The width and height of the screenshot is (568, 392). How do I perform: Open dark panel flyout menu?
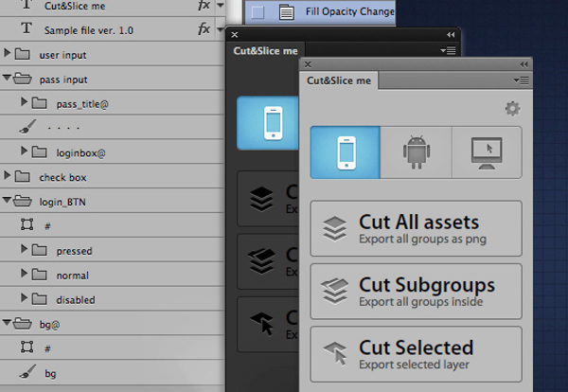pyautogui.click(x=448, y=50)
